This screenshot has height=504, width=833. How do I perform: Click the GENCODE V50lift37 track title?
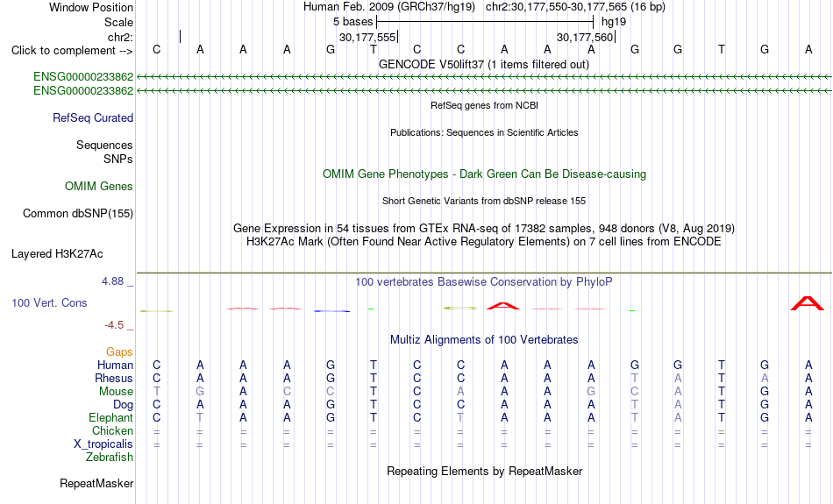[484, 64]
